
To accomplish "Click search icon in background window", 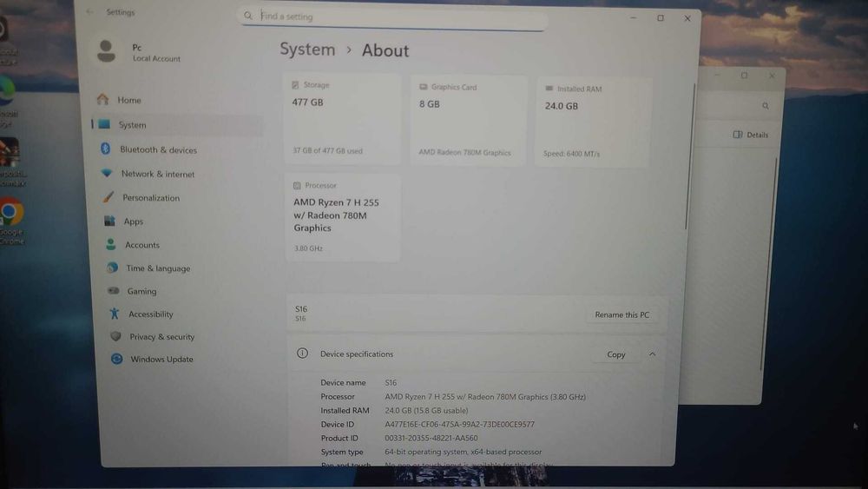I will coord(766,106).
